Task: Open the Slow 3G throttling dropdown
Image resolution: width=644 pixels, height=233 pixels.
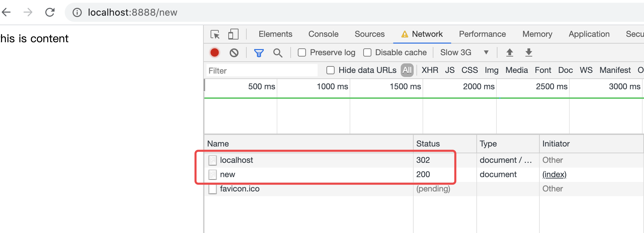Action: pyautogui.click(x=465, y=52)
